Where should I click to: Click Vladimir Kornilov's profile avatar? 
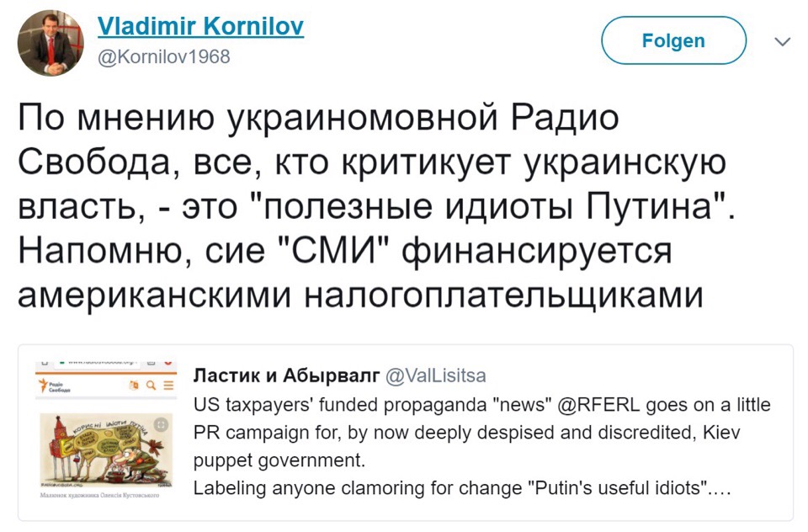click(x=50, y=43)
